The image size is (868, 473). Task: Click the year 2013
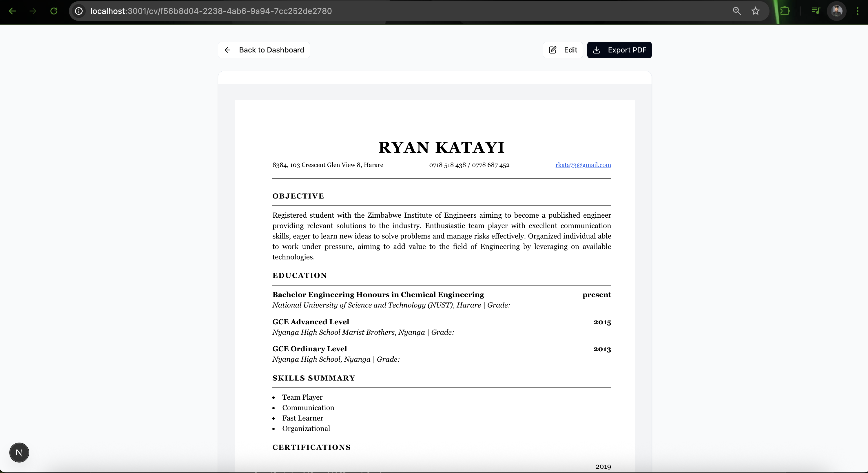pyautogui.click(x=602, y=349)
